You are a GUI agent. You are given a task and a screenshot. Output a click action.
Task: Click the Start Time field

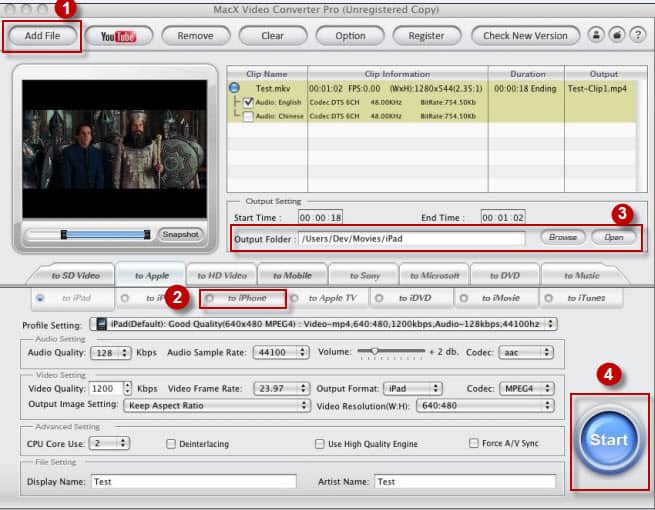(320, 218)
